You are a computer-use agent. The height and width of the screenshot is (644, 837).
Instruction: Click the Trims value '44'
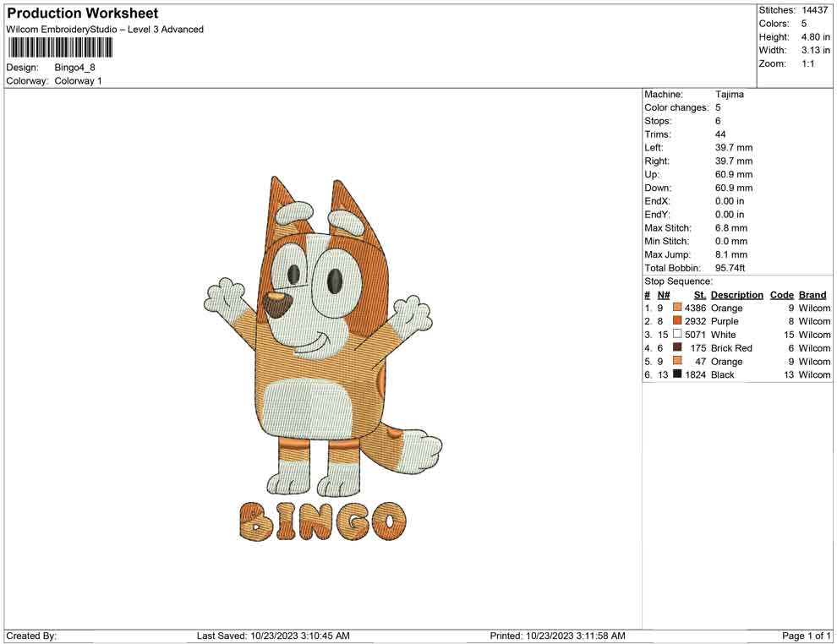click(720, 134)
